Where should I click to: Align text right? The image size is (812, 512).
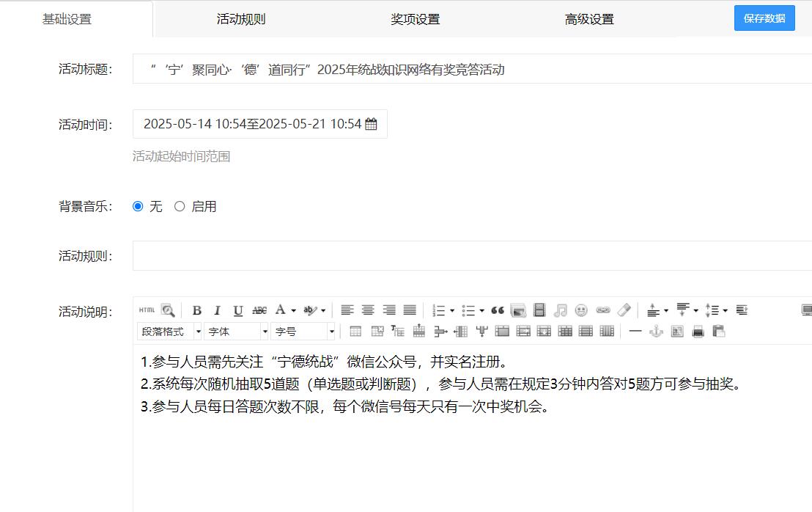click(389, 310)
